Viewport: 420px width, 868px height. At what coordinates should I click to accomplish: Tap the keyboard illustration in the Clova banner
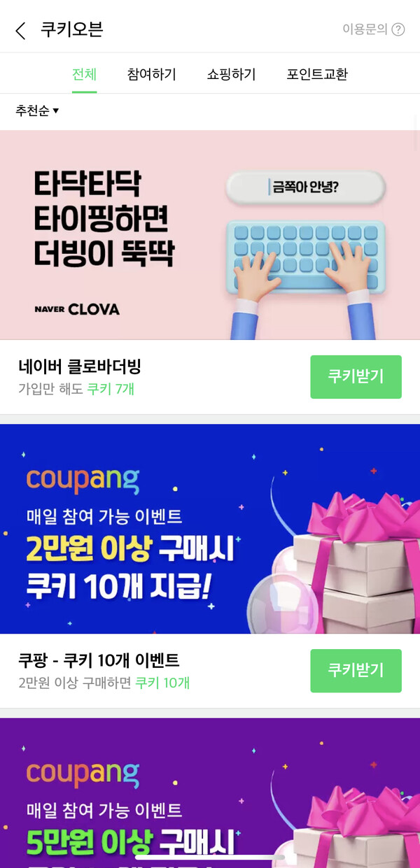306,257
